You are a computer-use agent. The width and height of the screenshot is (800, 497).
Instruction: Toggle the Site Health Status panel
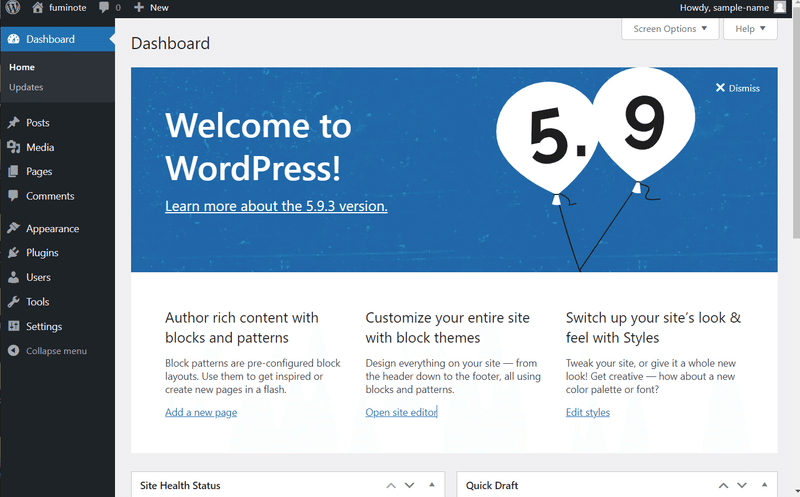[432, 485]
